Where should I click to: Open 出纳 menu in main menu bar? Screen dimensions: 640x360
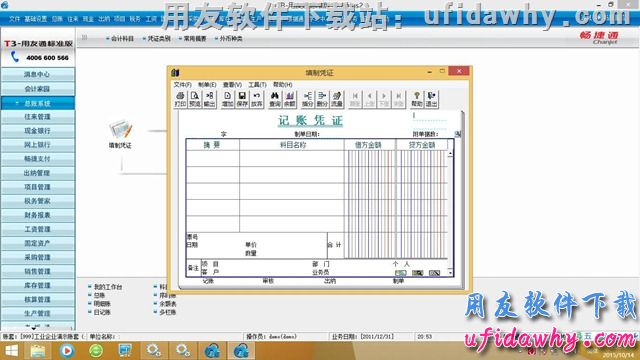tap(104, 19)
